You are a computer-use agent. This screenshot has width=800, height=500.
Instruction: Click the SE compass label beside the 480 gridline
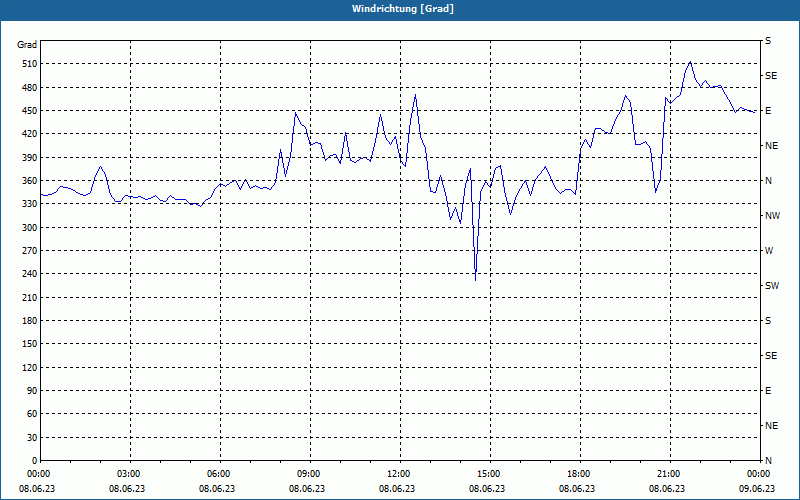point(771,76)
